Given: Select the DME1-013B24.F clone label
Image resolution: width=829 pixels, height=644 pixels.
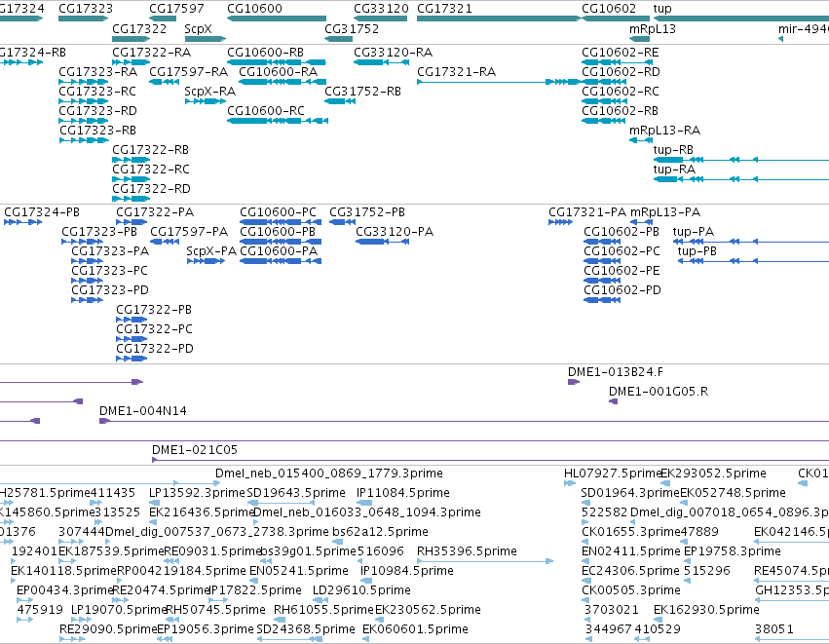Looking at the screenshot, I should (616, 372).
